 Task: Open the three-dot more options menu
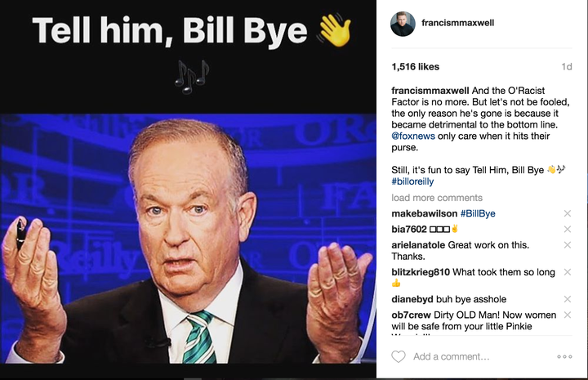coord(564,356)
